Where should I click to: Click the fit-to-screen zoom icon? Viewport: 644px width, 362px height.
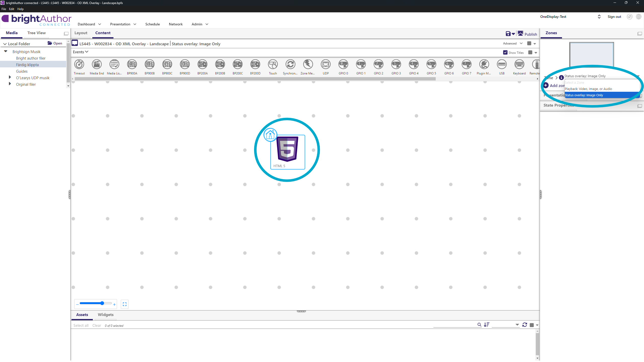tap(125, 304)
